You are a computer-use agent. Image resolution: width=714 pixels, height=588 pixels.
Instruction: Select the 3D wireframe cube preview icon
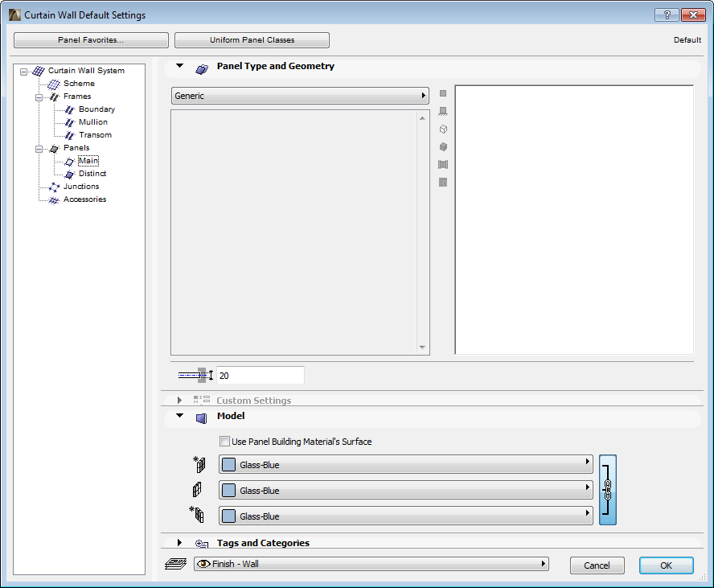coord(443,130)
